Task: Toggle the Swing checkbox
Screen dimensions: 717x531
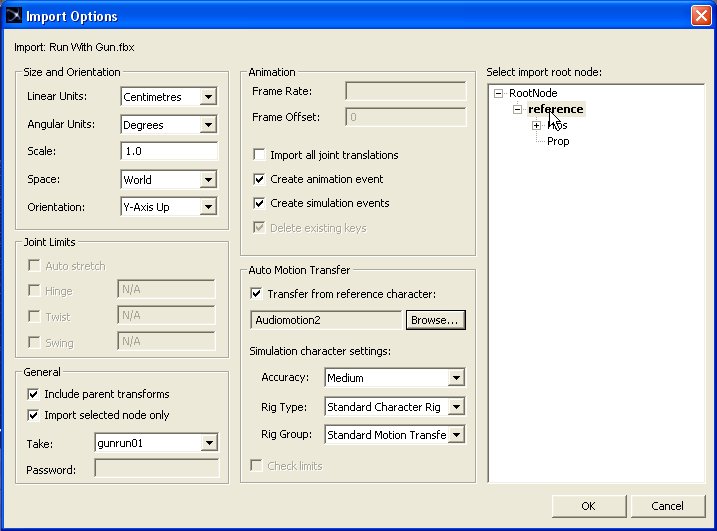Action: coord(34,342)
